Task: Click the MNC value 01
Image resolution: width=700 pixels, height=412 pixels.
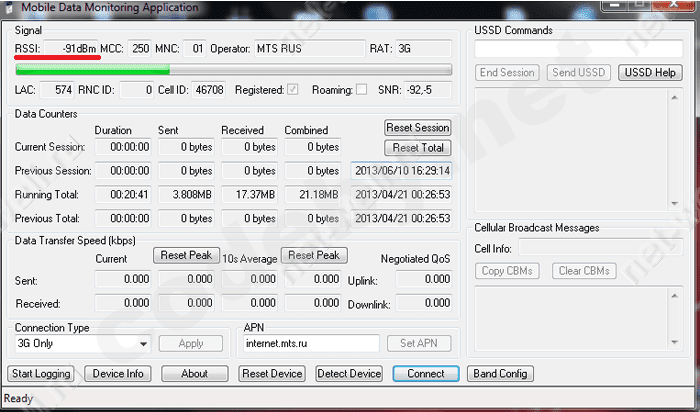Action: point(195,49)
